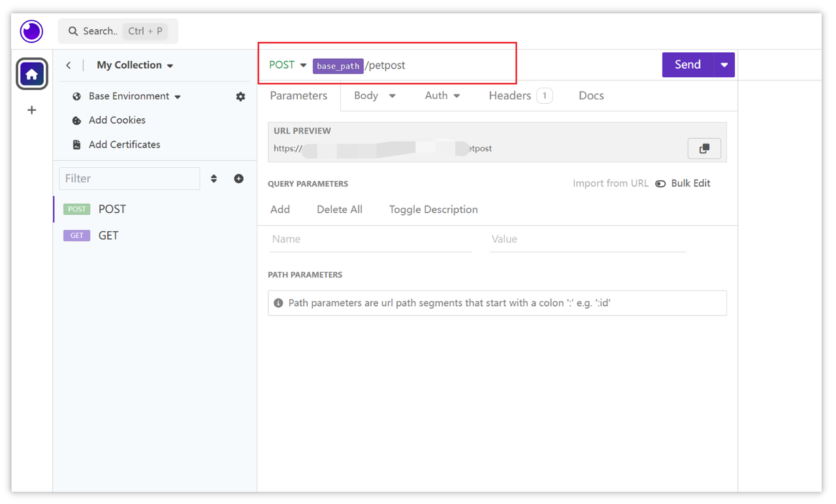
Task: Open the Home icon in sidebar
Action: click(x=31, y=74)
